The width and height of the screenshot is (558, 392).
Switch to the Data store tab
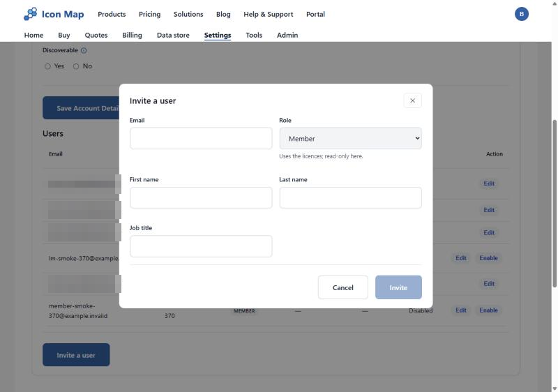pyautogui.click(x=173, y=35)
